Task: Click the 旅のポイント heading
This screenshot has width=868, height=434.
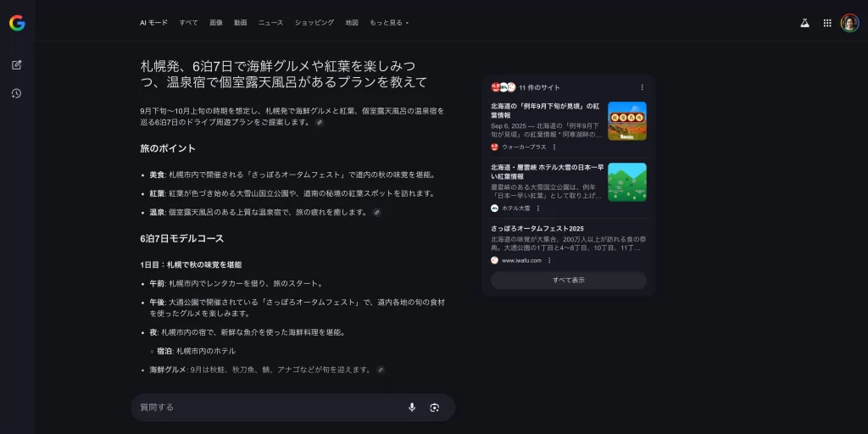Action: (168, 149)
